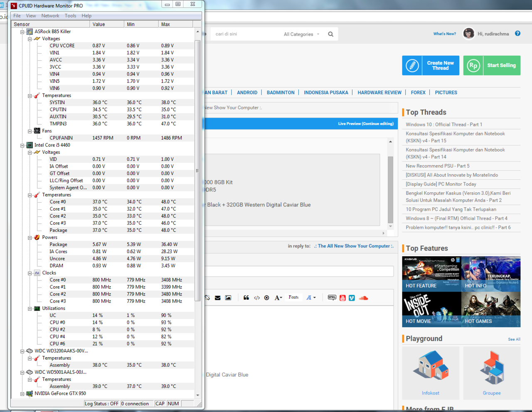Click the CPUID Hardware Monitor title bar icon
The image size is (532, 412).
click(14, 5)
